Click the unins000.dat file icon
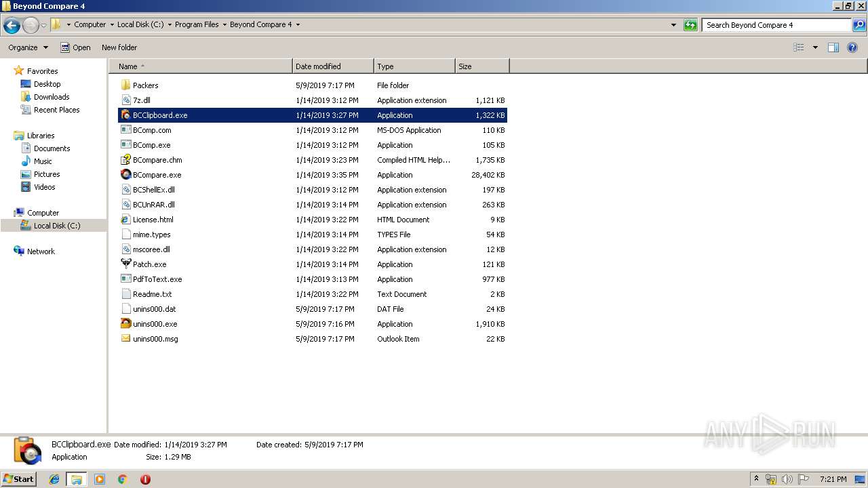868x488 pixels. click(125, 308)
